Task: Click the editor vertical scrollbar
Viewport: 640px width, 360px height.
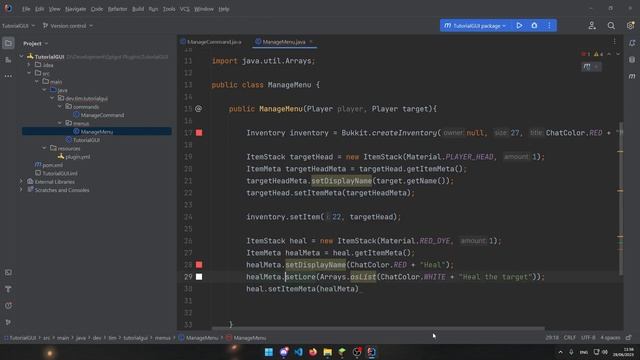Action: (x=620, y=198)
